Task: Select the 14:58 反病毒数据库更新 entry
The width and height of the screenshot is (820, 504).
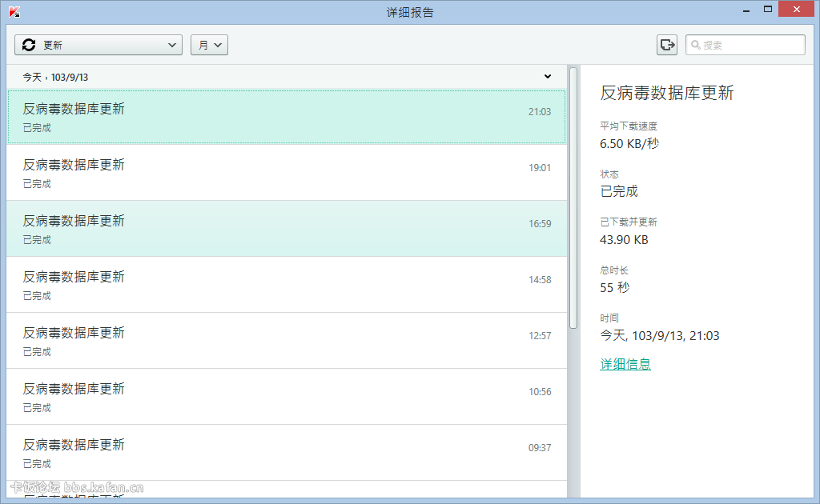Action: tap(287, 285)
